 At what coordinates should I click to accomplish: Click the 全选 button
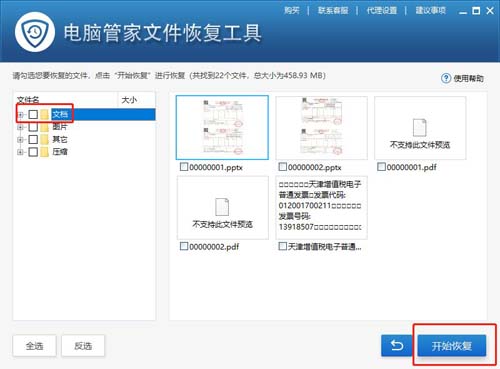[35, 346]
